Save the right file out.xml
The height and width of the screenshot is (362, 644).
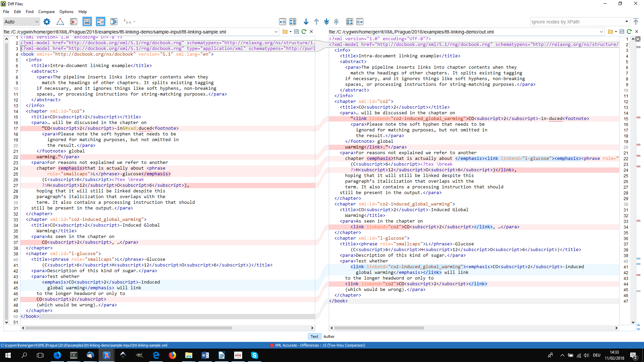click(x=622, y=32)
